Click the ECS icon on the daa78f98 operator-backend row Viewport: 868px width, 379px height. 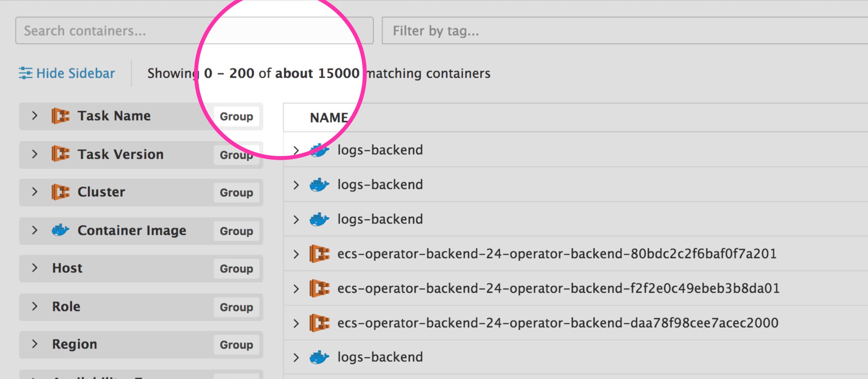coord(321,322)
